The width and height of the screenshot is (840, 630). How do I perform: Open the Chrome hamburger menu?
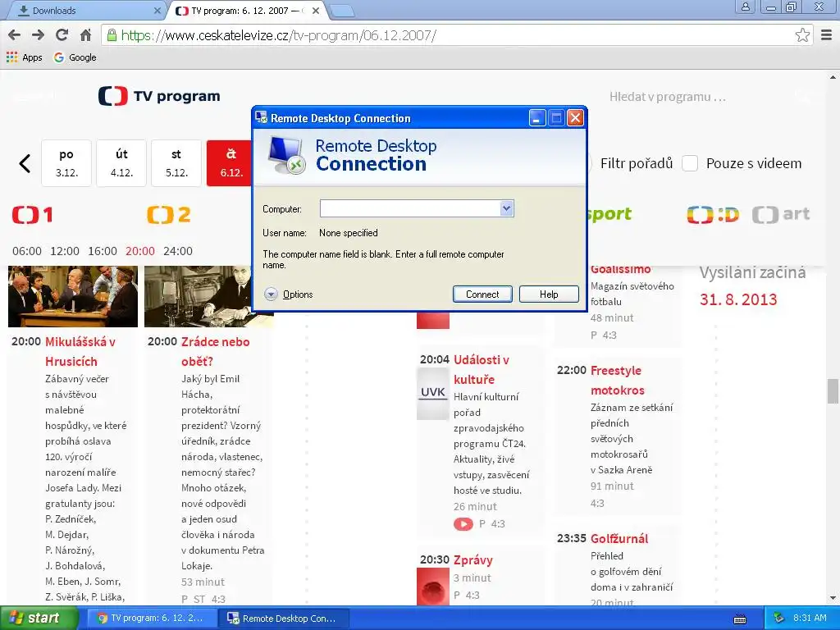826,35
